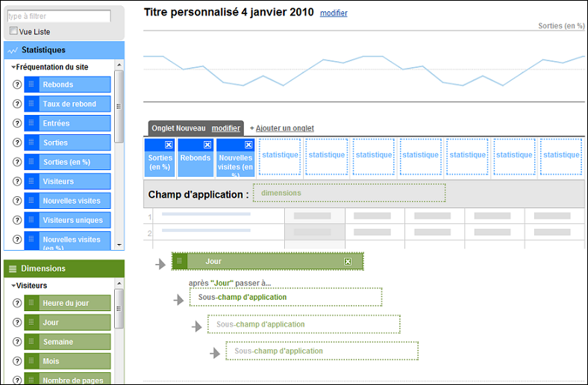The width and height of the screenshot is (588, 385).
Task: Remove the Sorties (en %) metric column
Action: (169, 145)
